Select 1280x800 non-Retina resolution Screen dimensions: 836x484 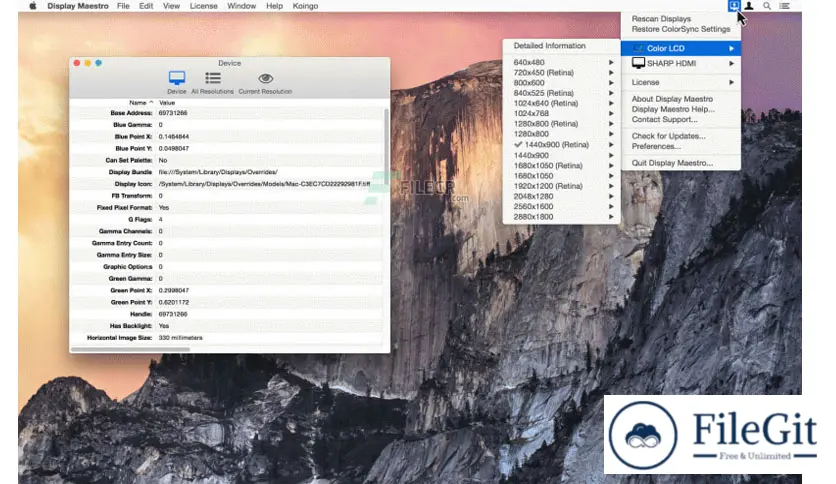click(x=531, y=134)
